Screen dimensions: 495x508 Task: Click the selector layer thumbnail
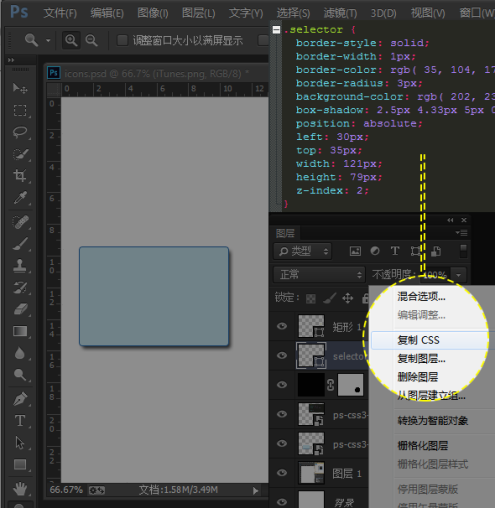pyautogui.click(x=311, y=356)
